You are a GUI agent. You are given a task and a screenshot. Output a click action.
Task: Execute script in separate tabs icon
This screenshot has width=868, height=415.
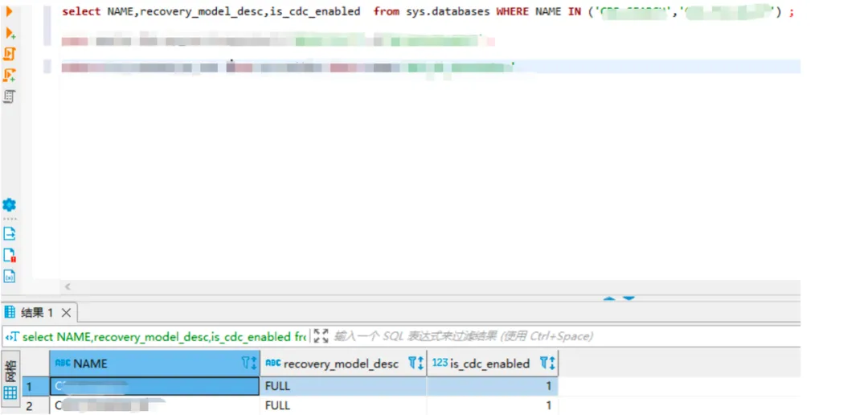point(10,75)
